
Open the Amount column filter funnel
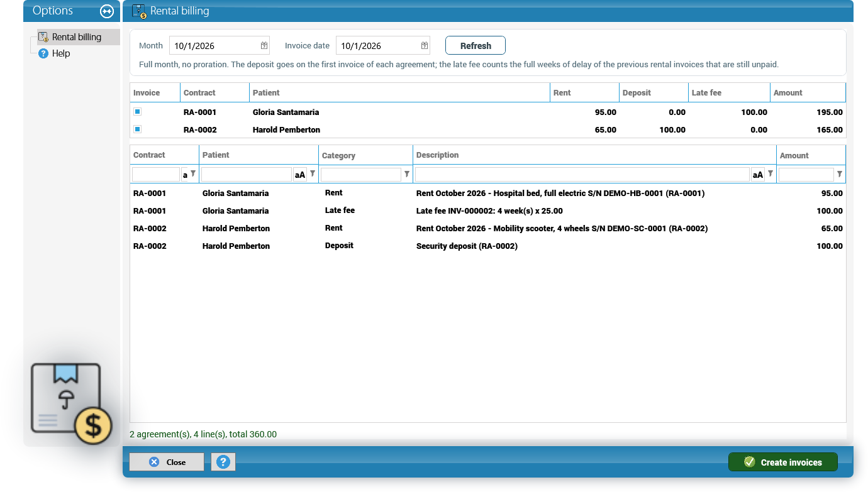(840, 174)
